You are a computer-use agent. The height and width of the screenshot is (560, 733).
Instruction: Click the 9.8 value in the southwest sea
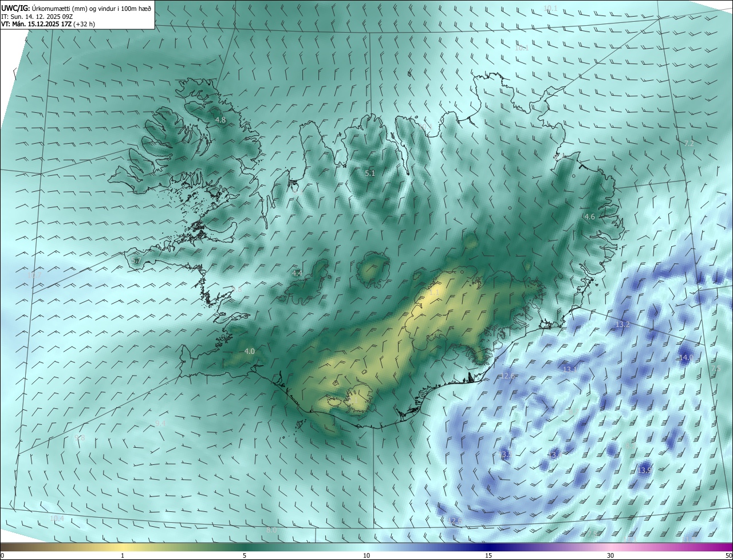click(79, 438)
